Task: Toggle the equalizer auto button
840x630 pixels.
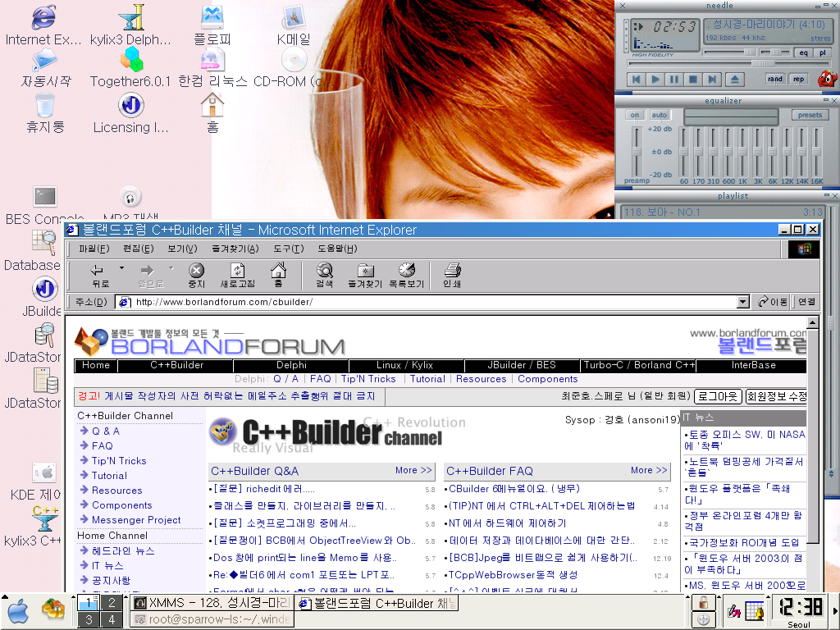Action: click(659, 115)
